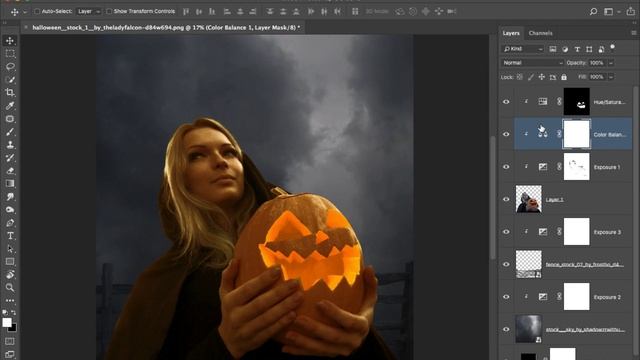Screen dimensions: 640x360
Task: Filter layers by shape layers icon
Action: click(x=589, y=49)
